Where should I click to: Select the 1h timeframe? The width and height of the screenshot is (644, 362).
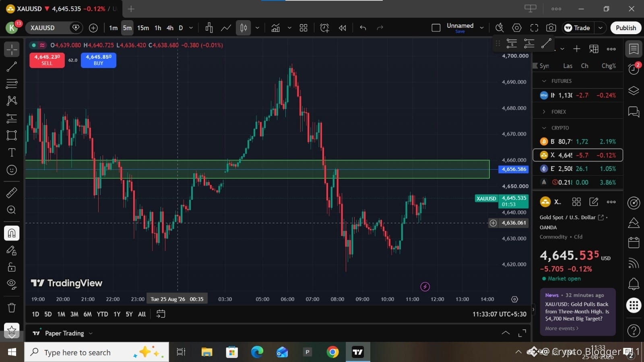point(158,28)
